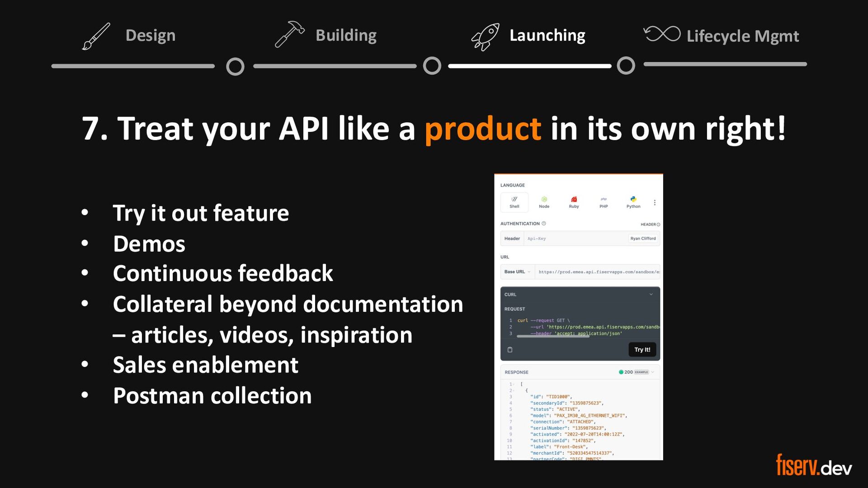868x488 pixels.
Task: Fold JSON response line 2 arrow
Action: click(x=514, y=391)
